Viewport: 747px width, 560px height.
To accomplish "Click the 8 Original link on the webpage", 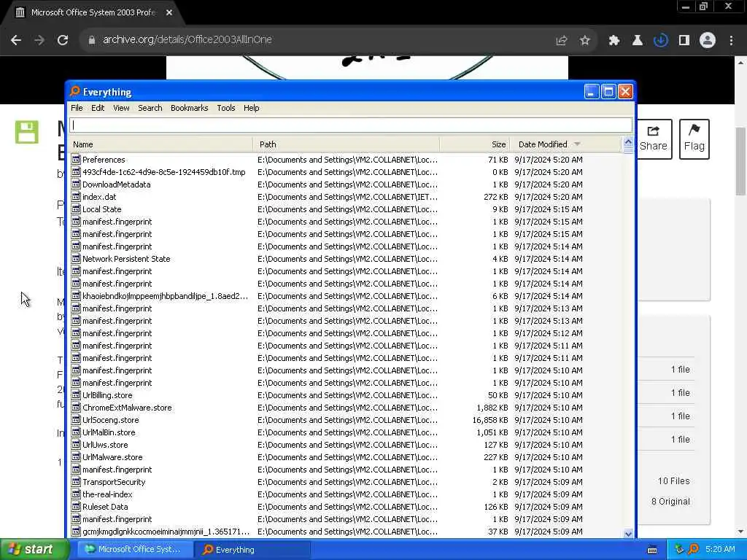I will click(670, 502).
